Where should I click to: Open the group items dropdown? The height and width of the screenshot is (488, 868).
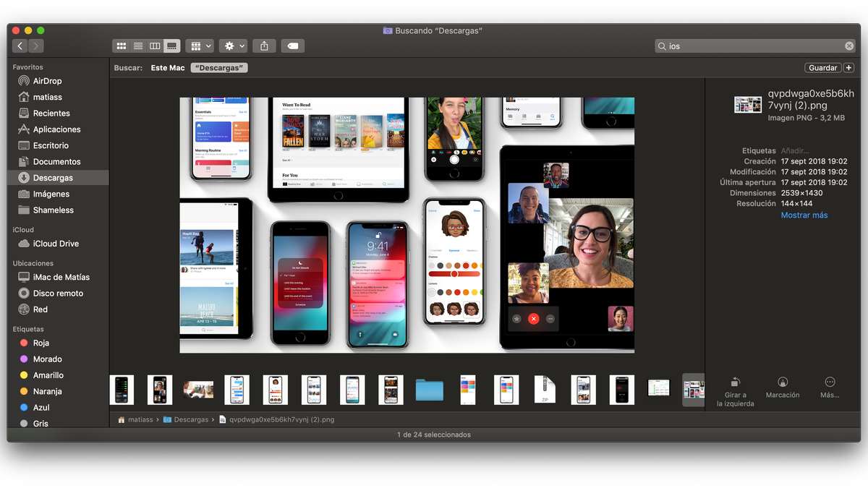[x=199, y=46]
